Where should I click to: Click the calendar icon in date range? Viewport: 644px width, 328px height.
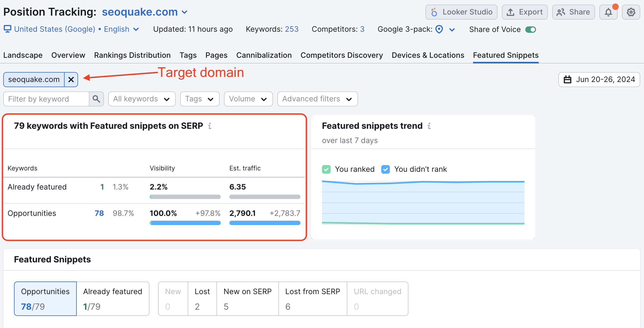point(568,80)
